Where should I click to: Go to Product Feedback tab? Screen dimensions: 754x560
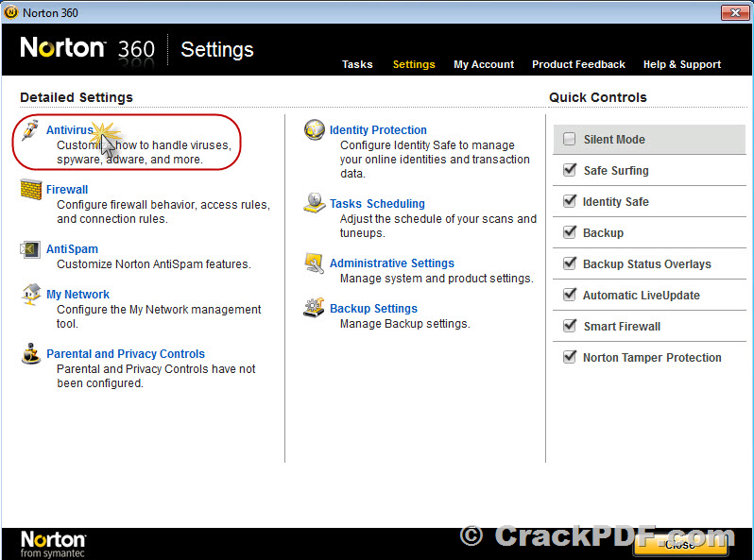[578, 64]
